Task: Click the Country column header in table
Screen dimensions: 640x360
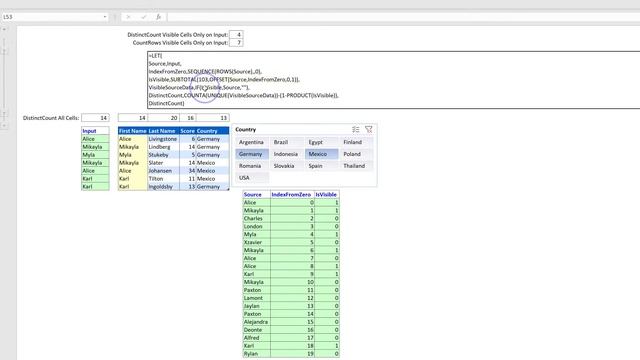Action: [x=212, y=131]
